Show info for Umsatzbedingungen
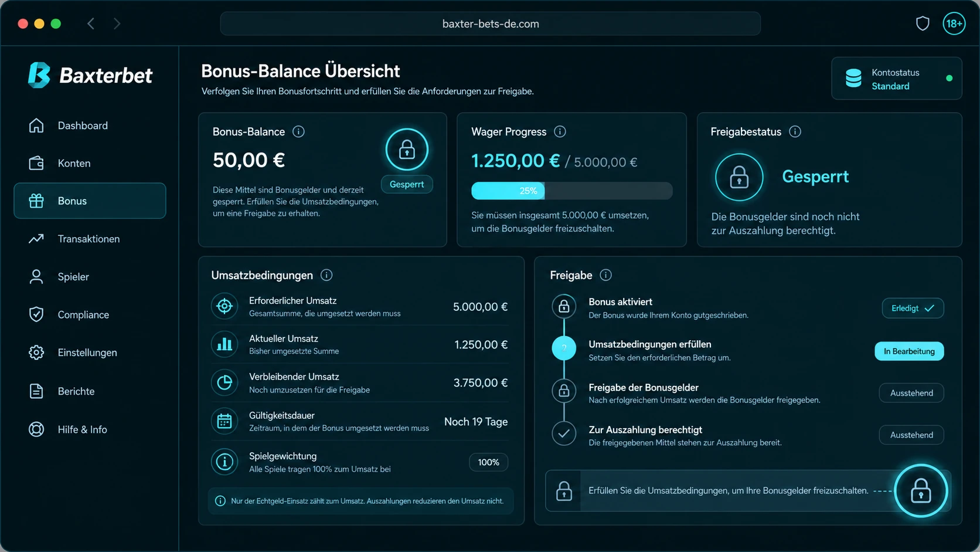This screenshot has width=980, height=552. pyautogui.click(x=326, y=275)
